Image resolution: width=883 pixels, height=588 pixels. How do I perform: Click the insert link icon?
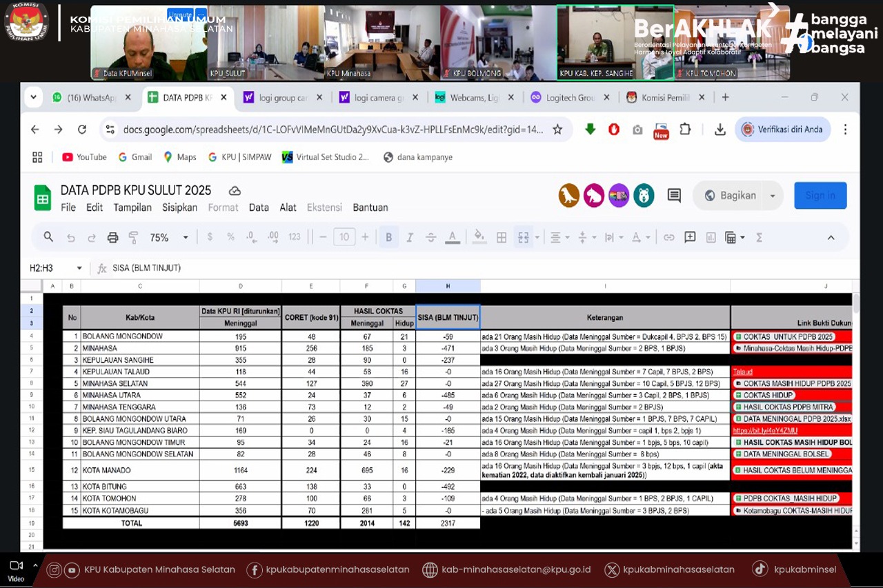pos(668,237)
